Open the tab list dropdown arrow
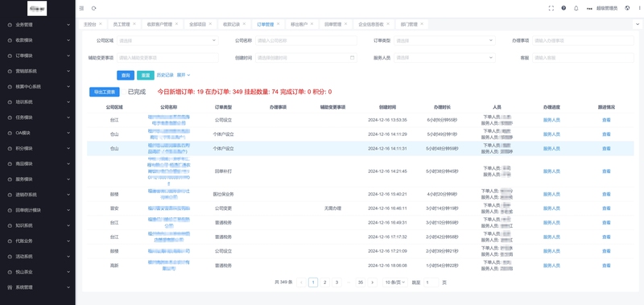The width and height of the screenshot is (644, 305). [x=638, y=25]
